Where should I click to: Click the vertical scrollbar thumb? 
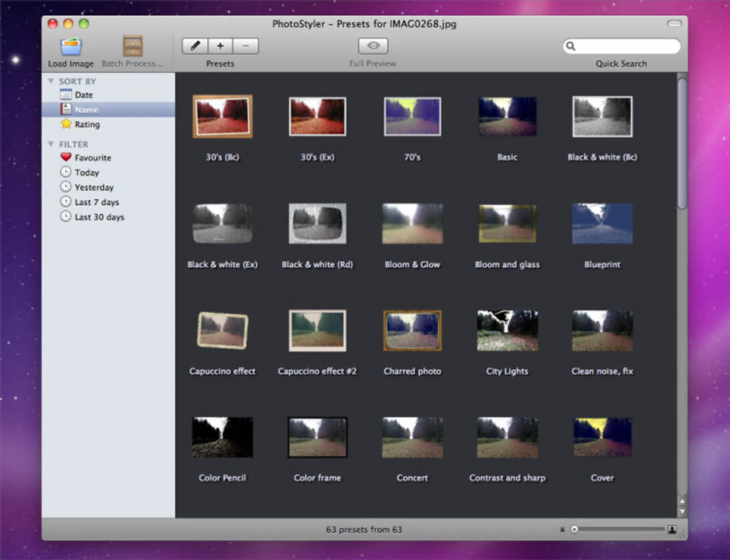click(682, 144)
